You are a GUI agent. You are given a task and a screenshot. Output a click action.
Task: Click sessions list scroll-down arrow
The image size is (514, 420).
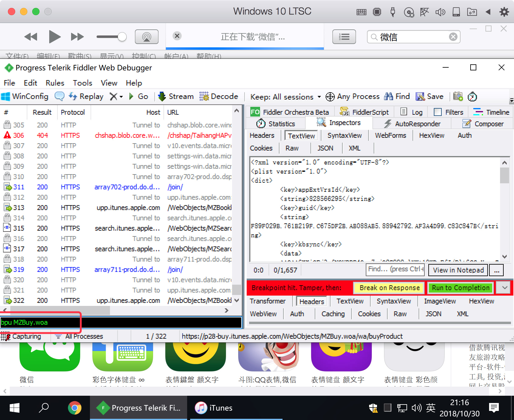[237, 300]
